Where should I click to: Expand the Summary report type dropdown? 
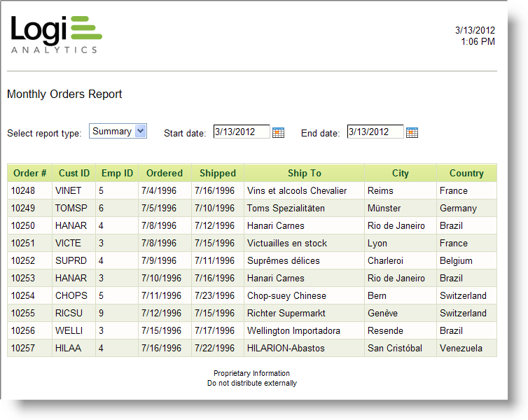(x=141, y=131)
